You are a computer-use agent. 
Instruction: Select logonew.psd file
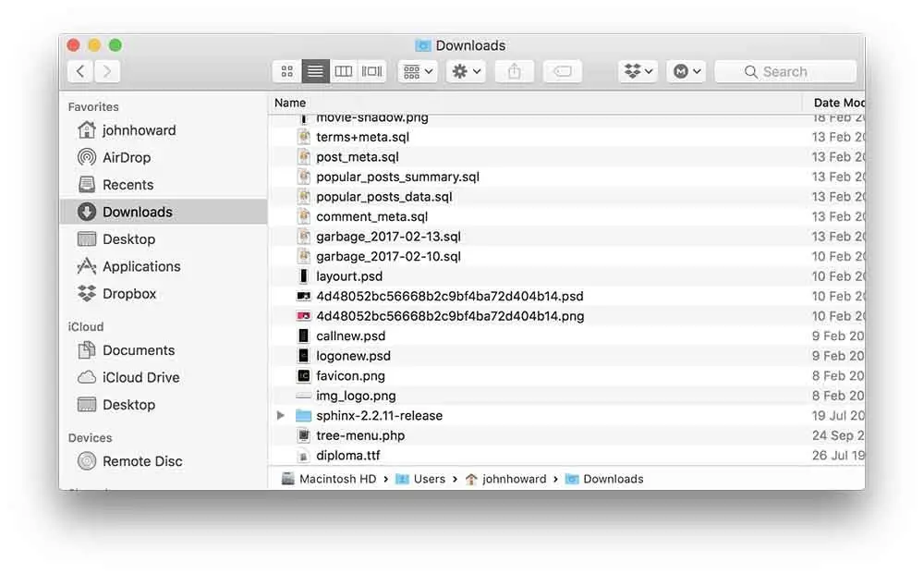567,355
